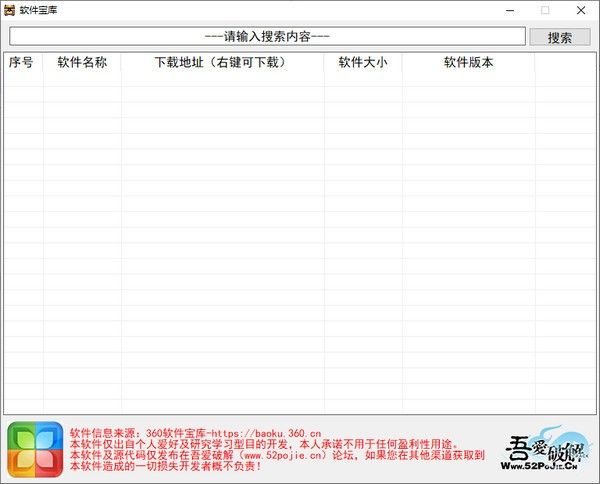600x484 pixels.
Task: Click the 软件名称 column header
Action: click(x=82, y=63)
